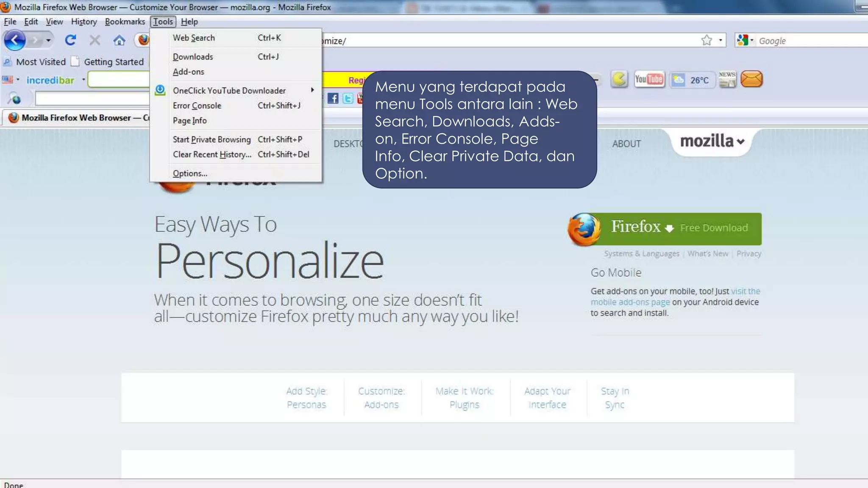
Task: Open the Bookmarks menu
Action: coord(125,22)
